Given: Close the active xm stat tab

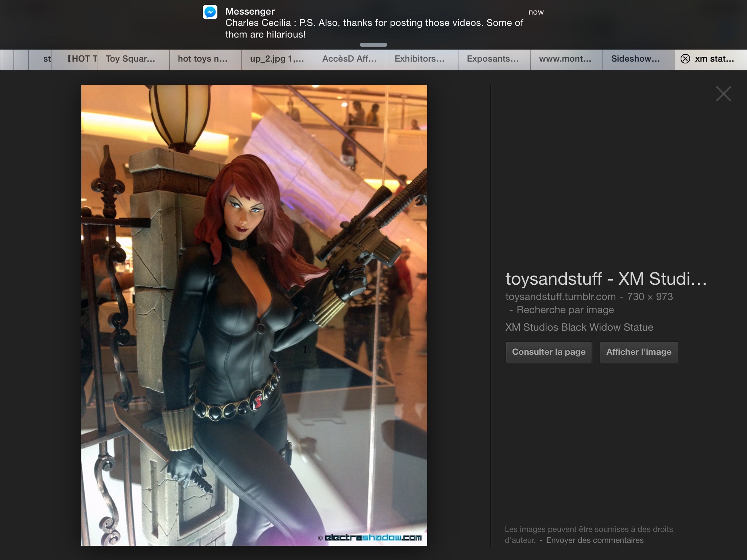Looking at the screenshot, I should click(x=685, y=59).
